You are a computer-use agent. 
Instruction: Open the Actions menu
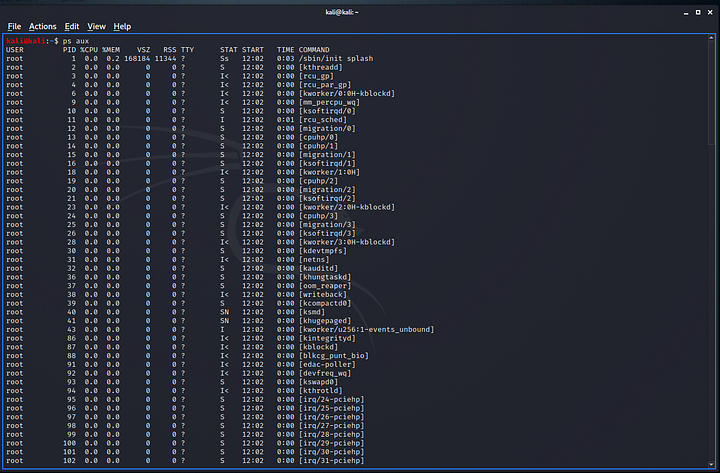click(43, 26)
